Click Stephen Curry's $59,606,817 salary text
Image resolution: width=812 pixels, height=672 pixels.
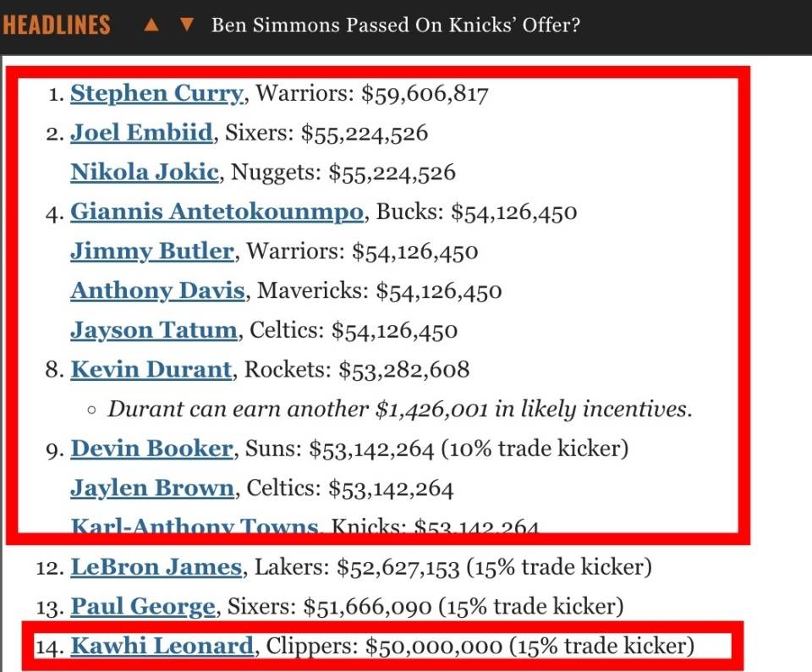point(425,93)
